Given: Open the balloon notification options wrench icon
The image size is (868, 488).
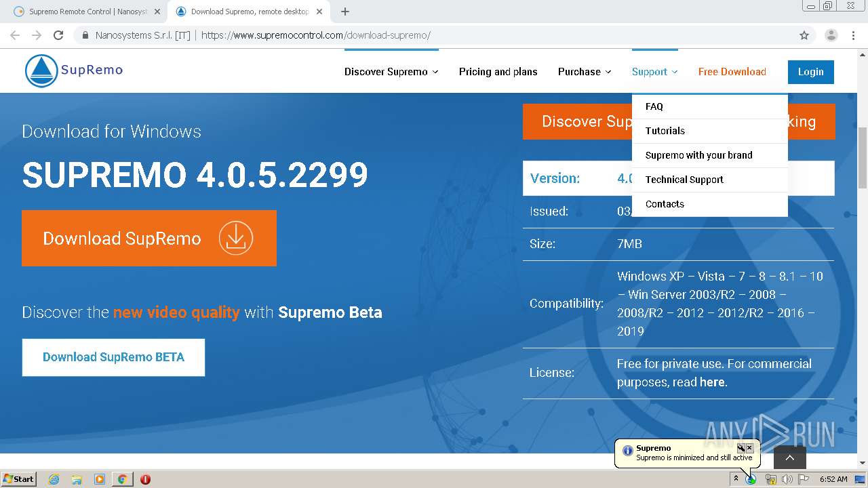Looking at the screenshot, I should tap(741, 448).
